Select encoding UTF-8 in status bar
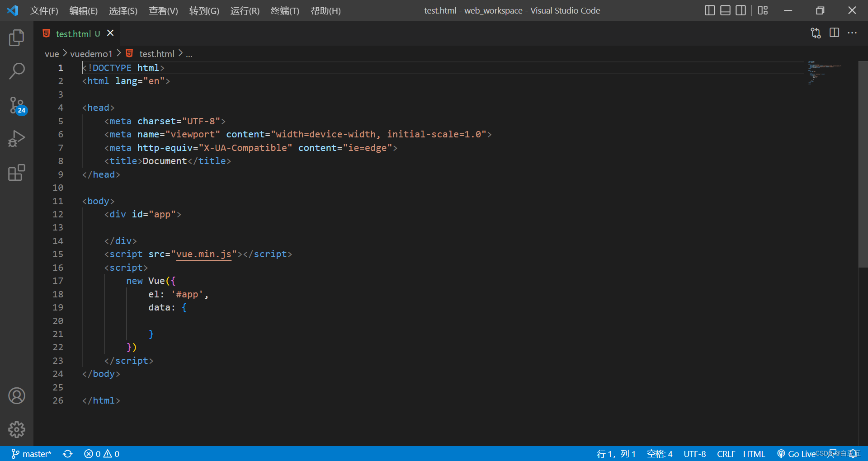Screen dimensions: 868x461 point(695,454)
